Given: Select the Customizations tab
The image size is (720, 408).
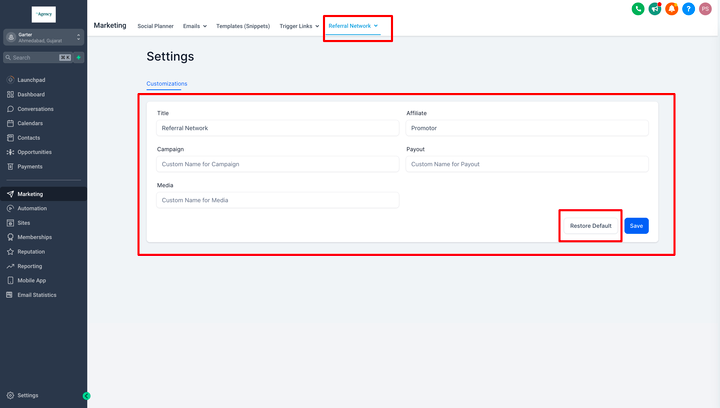Looking at the screenshot, I should click(167, 84).
